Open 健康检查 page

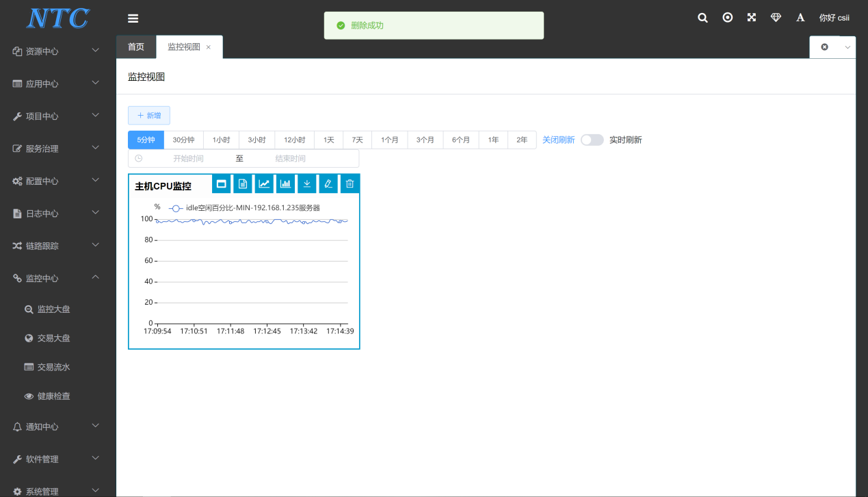[x=58, y=396]
